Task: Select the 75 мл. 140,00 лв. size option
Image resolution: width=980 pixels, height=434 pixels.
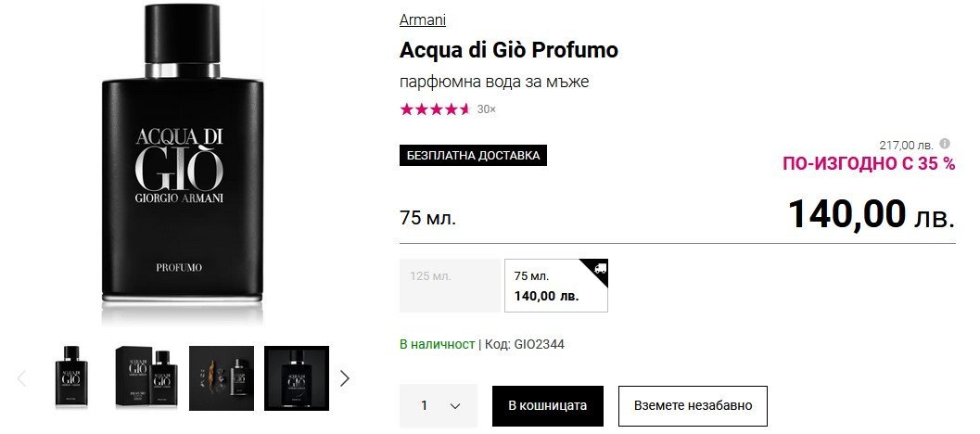Action: coord(555,286)
